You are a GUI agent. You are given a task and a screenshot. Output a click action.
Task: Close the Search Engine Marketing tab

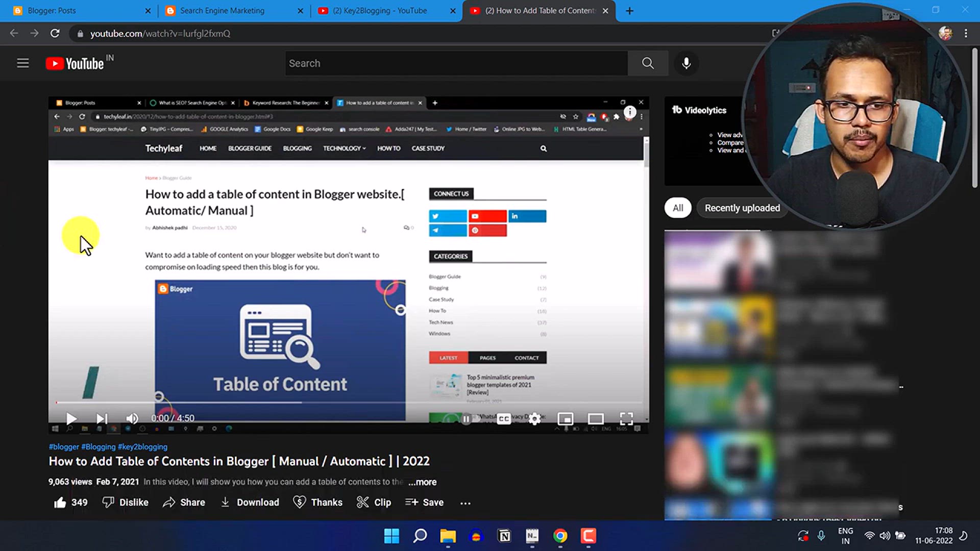[300, 11]
